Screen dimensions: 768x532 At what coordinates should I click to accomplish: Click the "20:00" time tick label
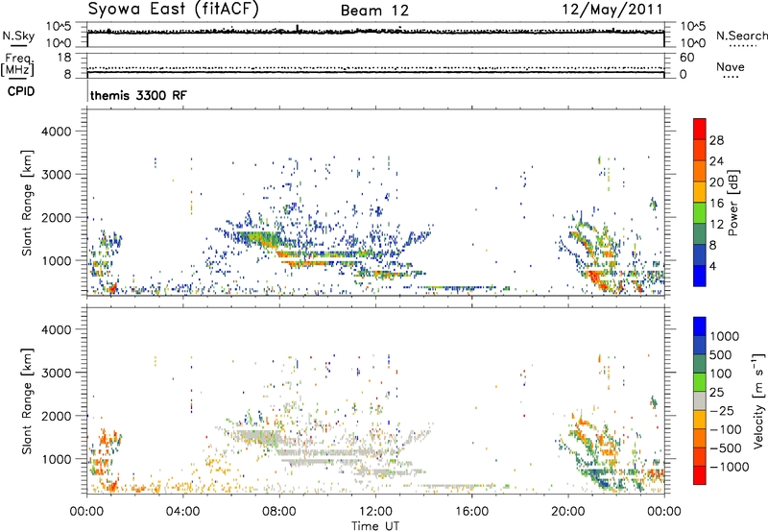(x=567, y=512)
